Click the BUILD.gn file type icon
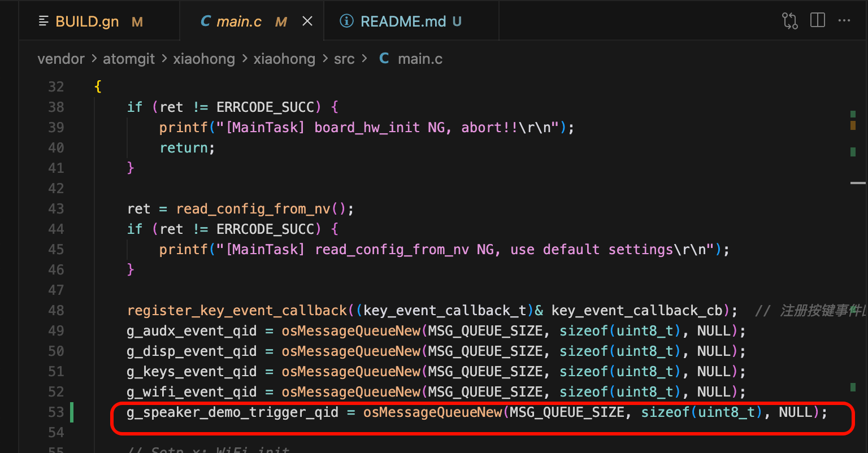The height and width of the screenshot is (453, 868). [x=44, y=21]
